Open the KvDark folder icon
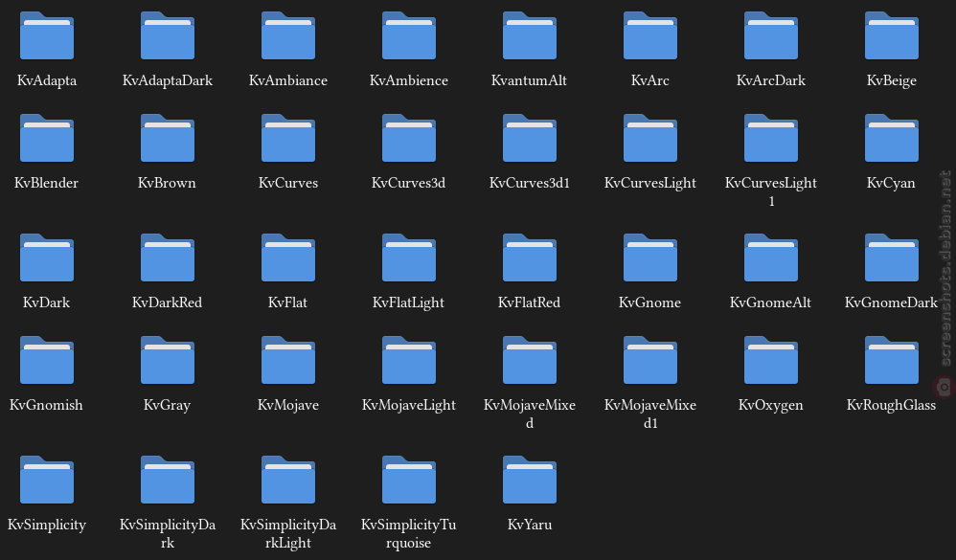The height and width of the screenshot is (560, 956). click(47, 258)
